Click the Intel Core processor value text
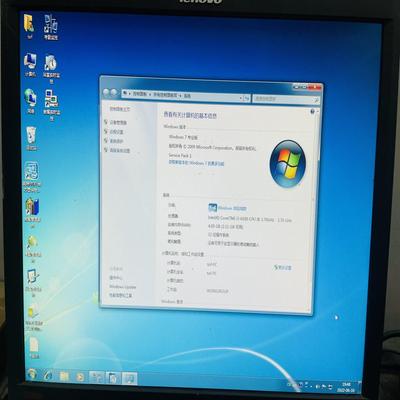400x400 pixels. coord(250,219)
